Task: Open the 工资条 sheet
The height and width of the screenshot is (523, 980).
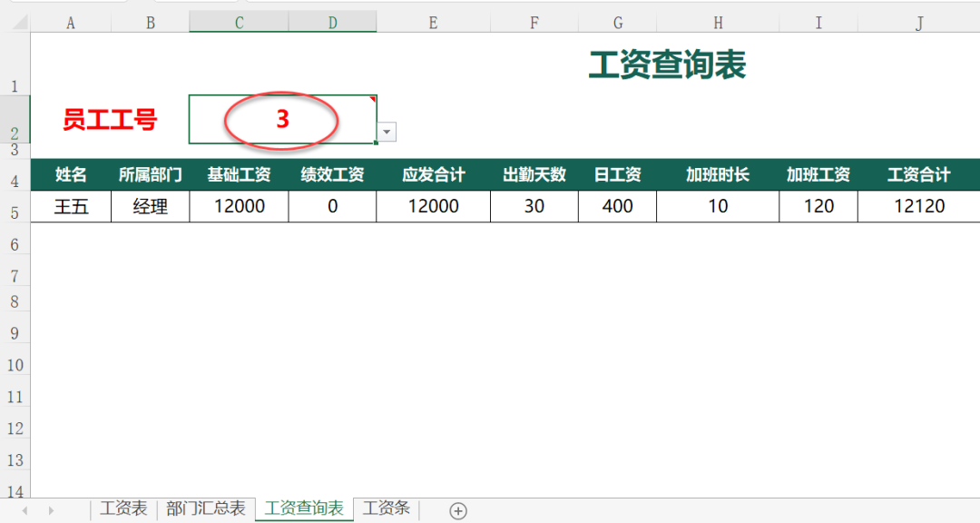Action: pyautogui.click(x=385, y=509)
